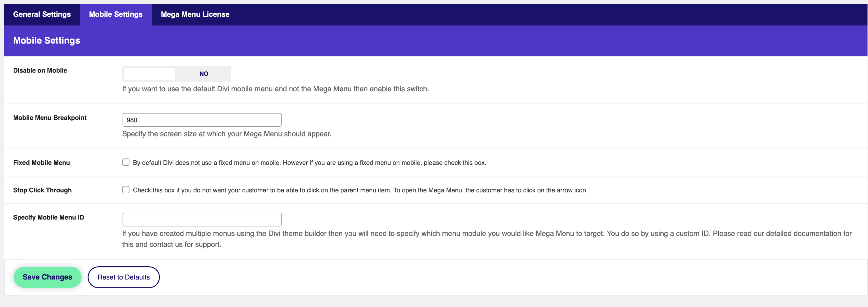Switch to the General Settings tab
868x307 pixels.
point(42,14)
